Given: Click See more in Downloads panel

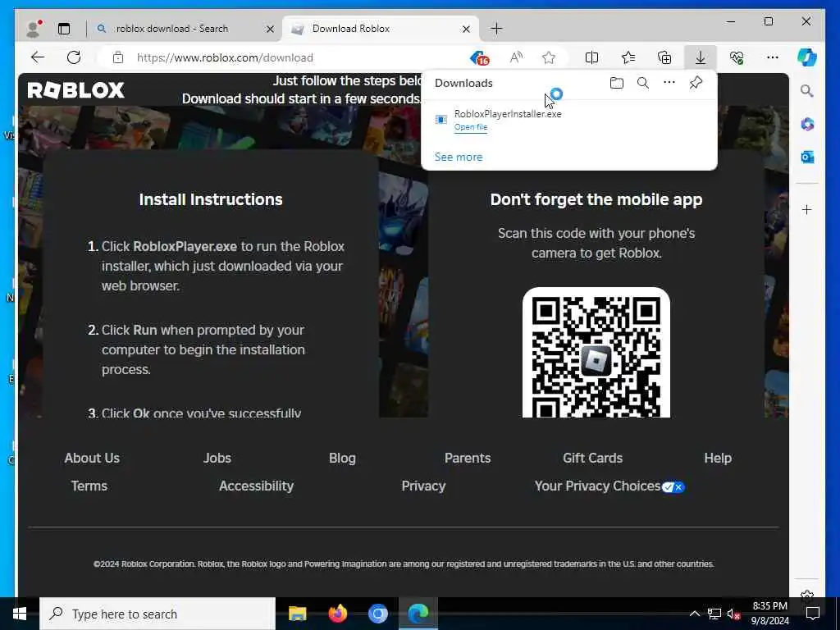Looking at the screenshot, I should [459, 157].
